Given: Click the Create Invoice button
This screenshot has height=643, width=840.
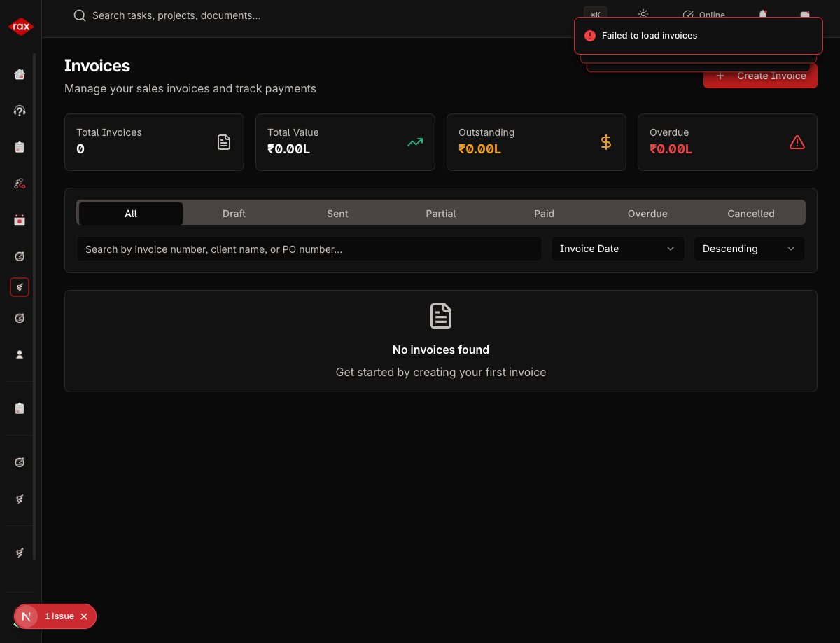Looking at the screenshot, I should pos(760,76).
